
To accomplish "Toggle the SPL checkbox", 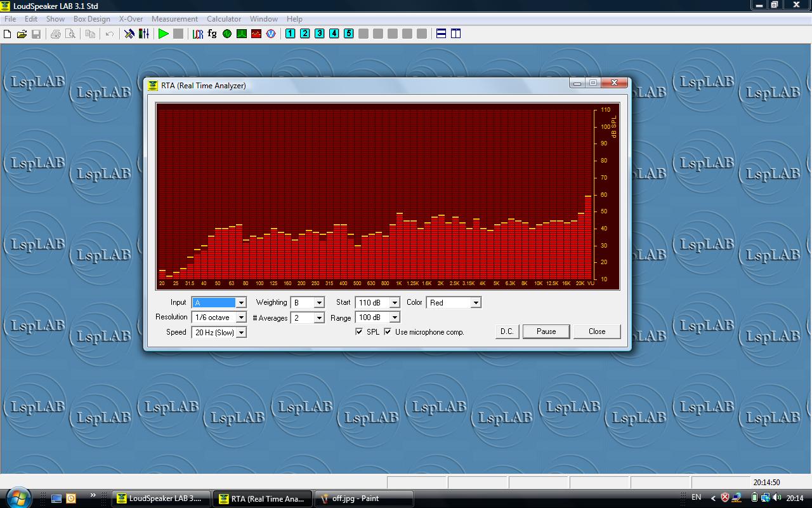I will coord(359,332).
